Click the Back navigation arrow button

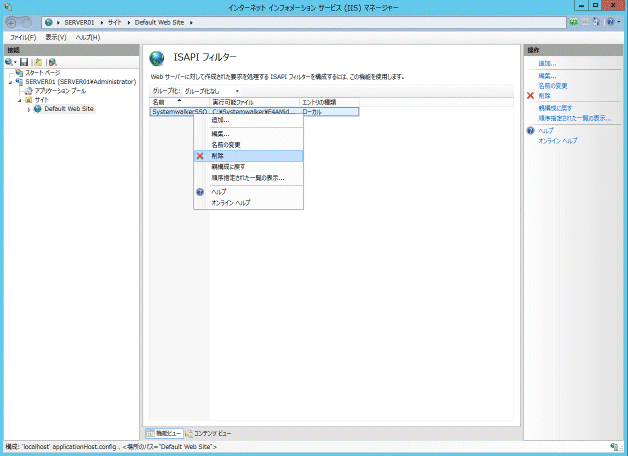coord(12,23)
